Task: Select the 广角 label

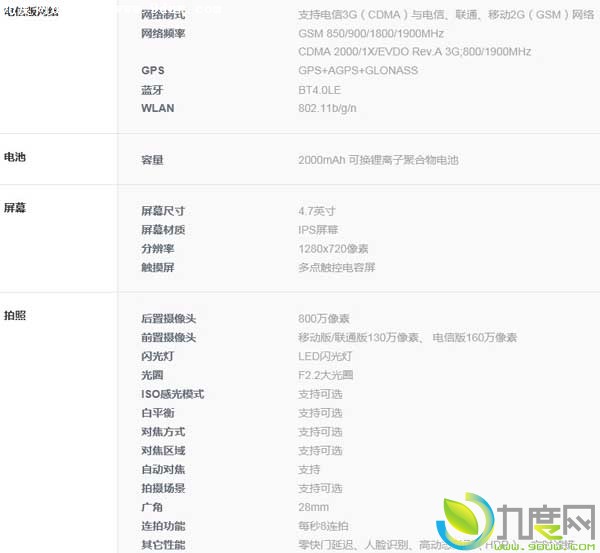Action: tap(152, 507)
